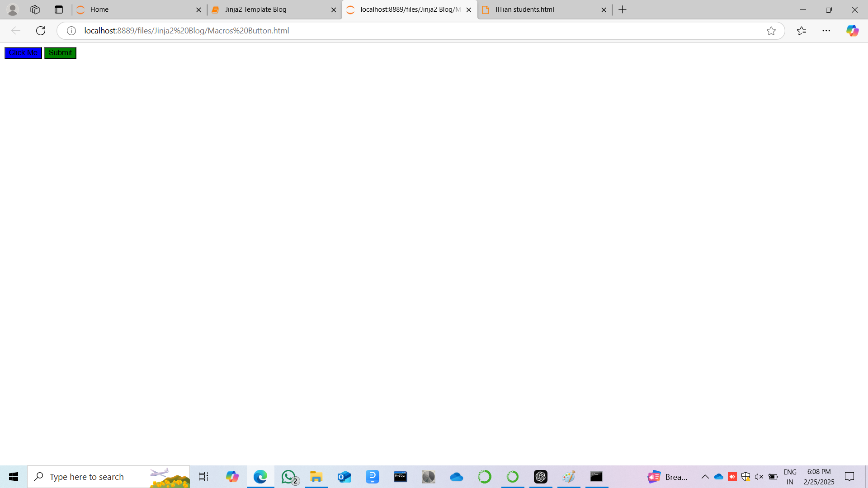View site information icon in address bar
This screenshot has height=488, width=868.
pyautogui.click(x=71, y=31)
